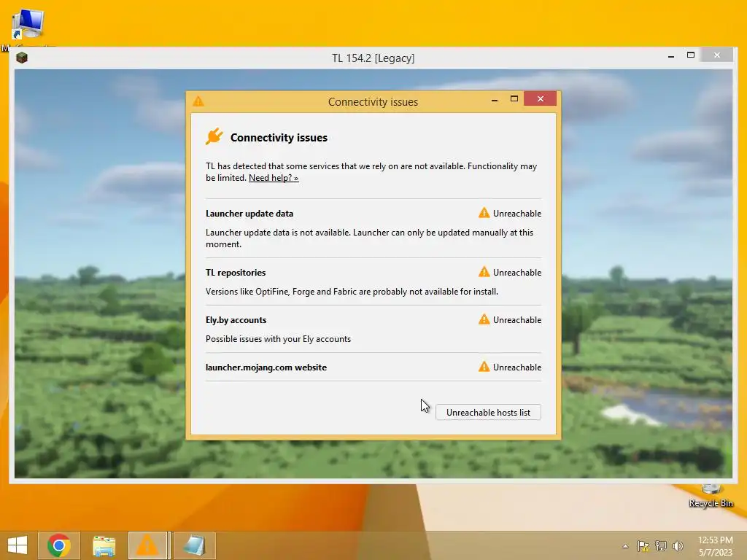Click the OptiFine, Forge and Fabric description text
Screen dimensions: 747x560
coord(352,292)
